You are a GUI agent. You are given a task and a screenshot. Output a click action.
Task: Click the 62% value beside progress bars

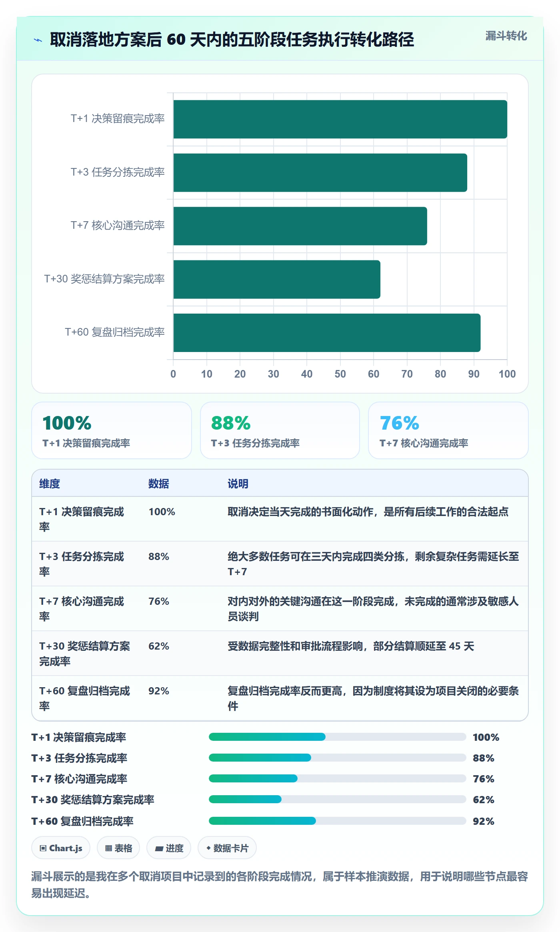coord(484,800)
